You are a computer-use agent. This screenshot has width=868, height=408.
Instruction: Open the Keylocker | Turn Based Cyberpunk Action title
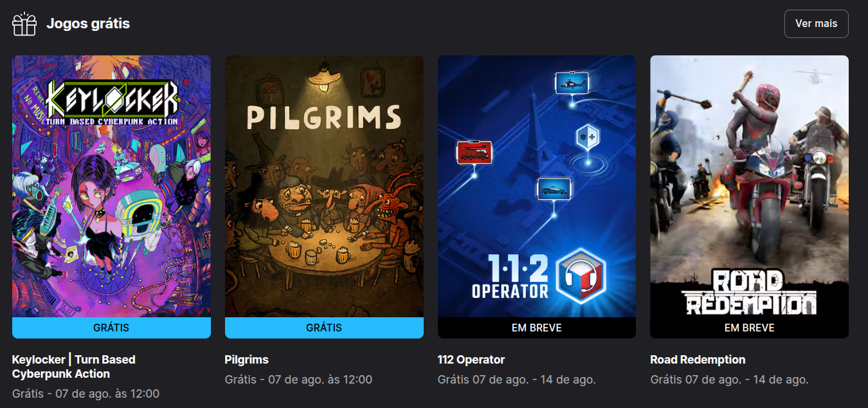pyautogui.click(x=74, y=367)
